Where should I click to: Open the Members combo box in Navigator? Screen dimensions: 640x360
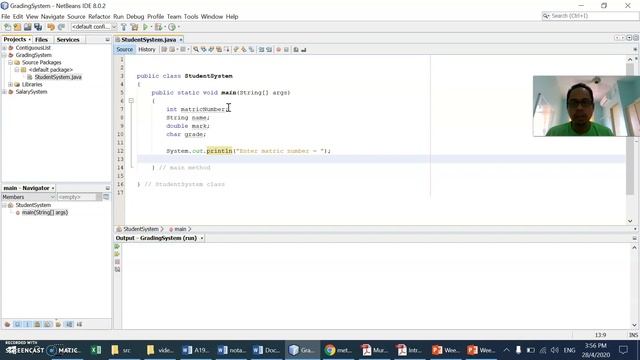[x=28, y=197]
